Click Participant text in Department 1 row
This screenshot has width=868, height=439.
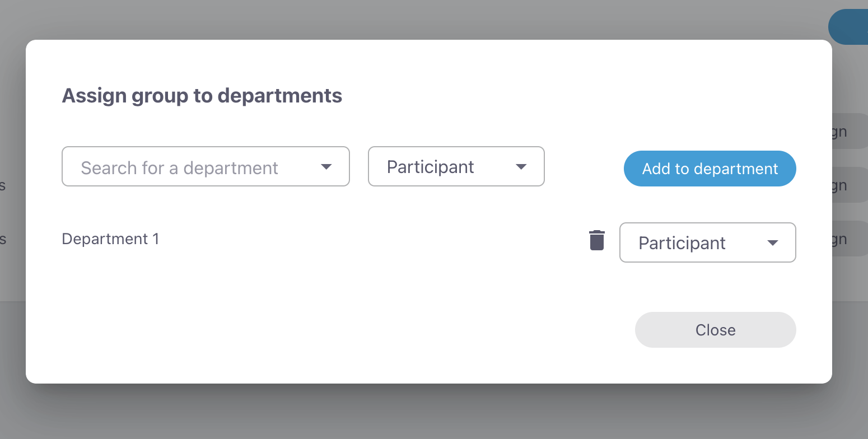682,243
